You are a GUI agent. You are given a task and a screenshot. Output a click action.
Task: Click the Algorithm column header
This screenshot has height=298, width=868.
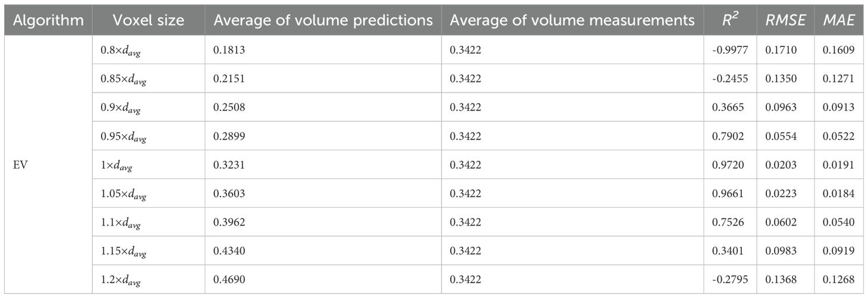[x=48, y=21]
